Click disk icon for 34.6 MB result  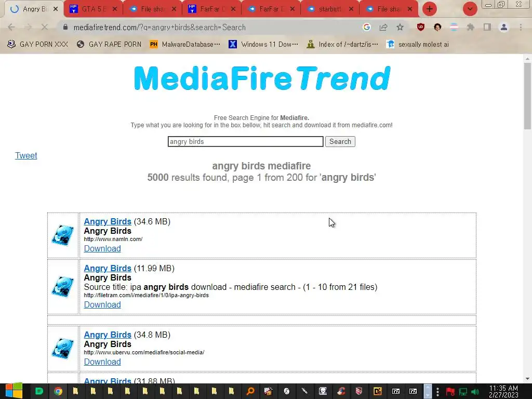63,235
